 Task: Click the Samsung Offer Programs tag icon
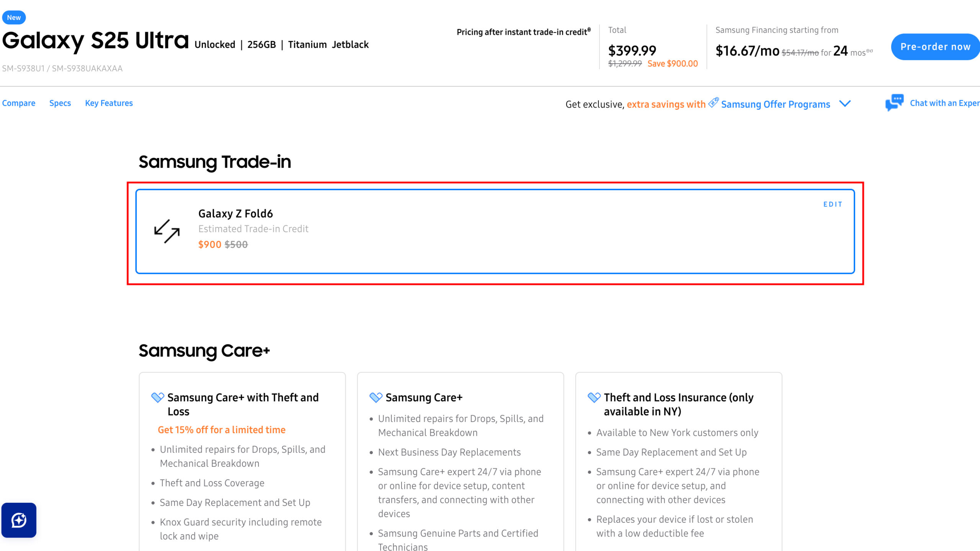(713, 103)
